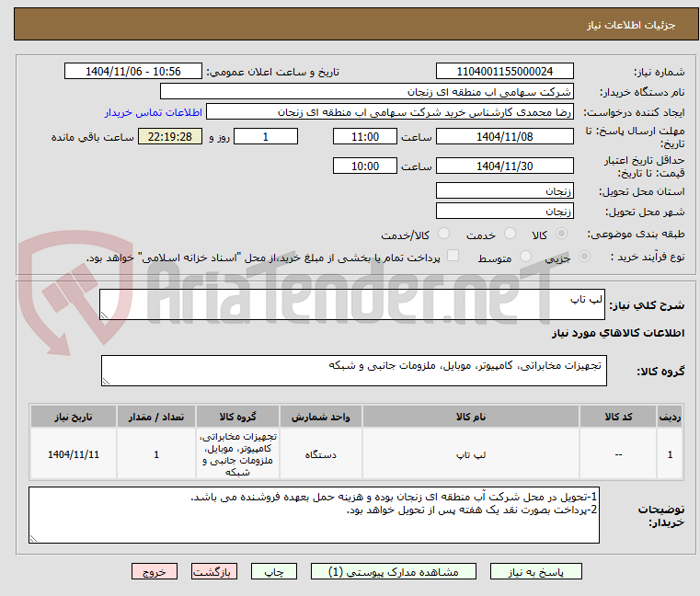700x596 pixels.
Task: Click the delivery city field زنجان
Action: 504,211
